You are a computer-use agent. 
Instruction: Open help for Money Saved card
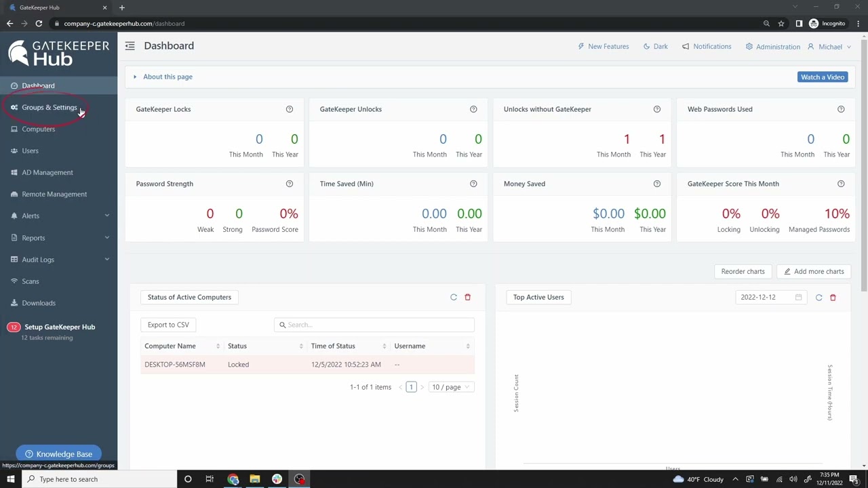pyautogui.click(x=657, y=184)
